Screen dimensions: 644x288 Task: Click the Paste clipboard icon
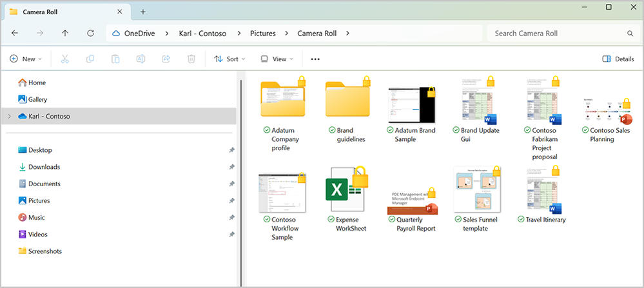115,59
